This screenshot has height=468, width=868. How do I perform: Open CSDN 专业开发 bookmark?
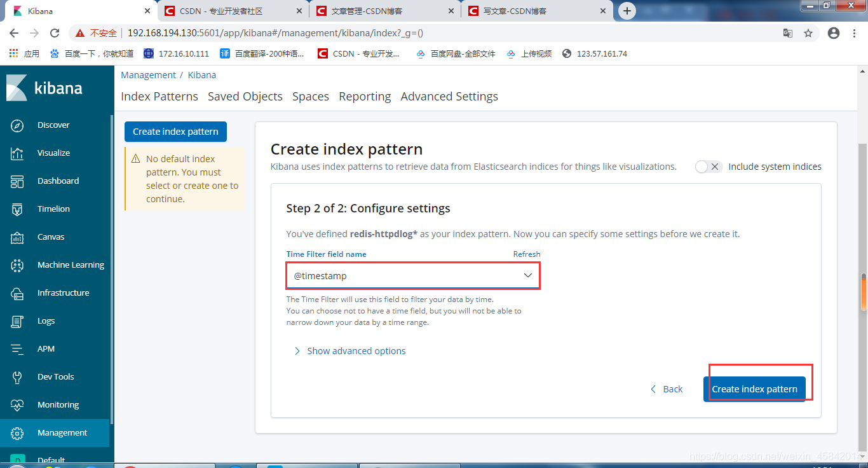click(359, 53)
